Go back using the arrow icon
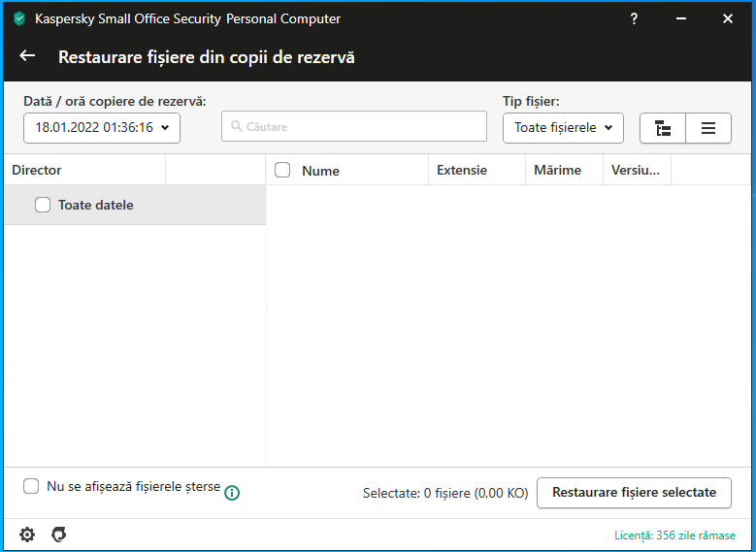This screenshot has height=552, width=756. tap(27, 56)
